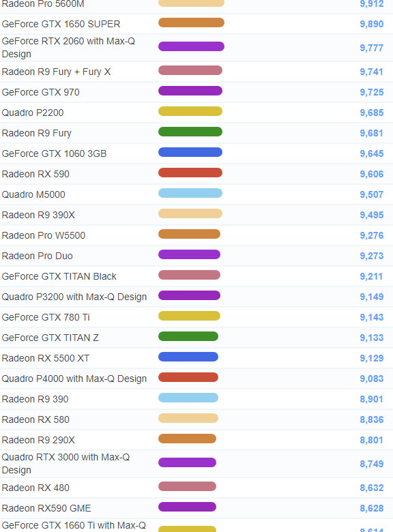Click the 8,749 score value
Screen dimensions: 393x532
pos(372,464)
